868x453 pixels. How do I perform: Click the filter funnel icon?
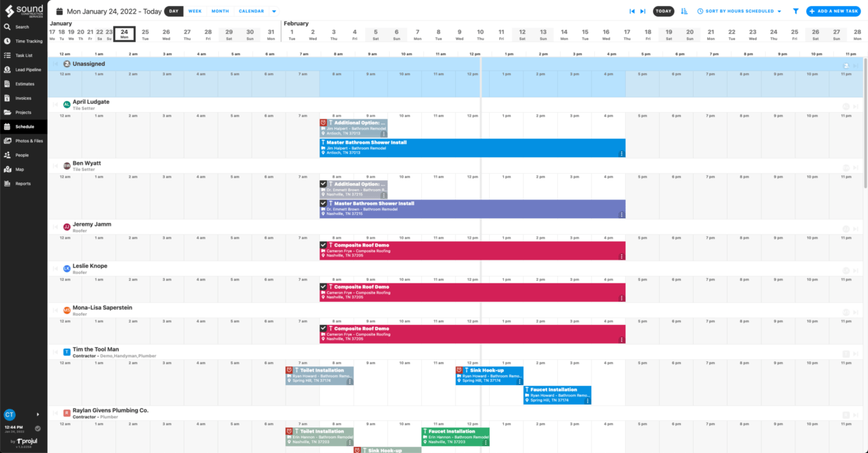click(797, 11)
